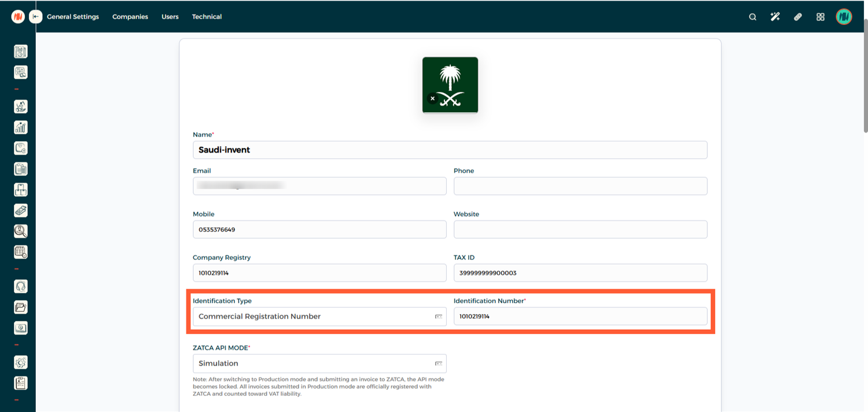Open the user avatar menu
The image size is (868, 412).
coord(844,17)
